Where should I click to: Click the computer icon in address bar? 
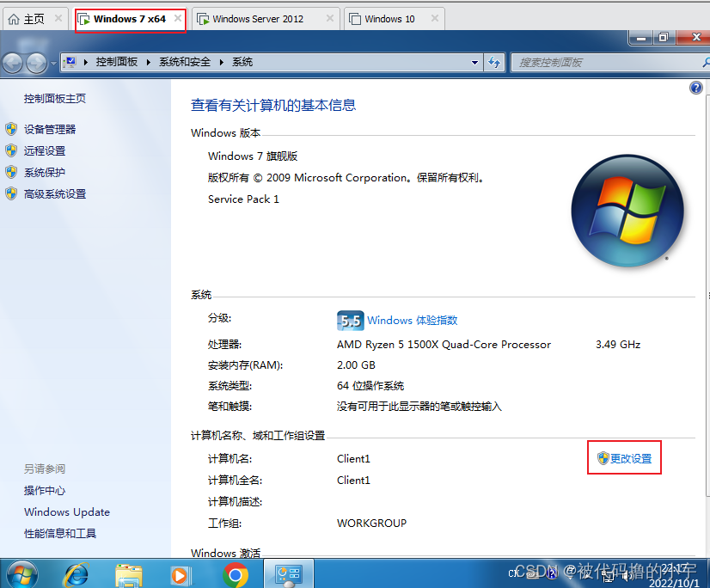pos(70,62)
